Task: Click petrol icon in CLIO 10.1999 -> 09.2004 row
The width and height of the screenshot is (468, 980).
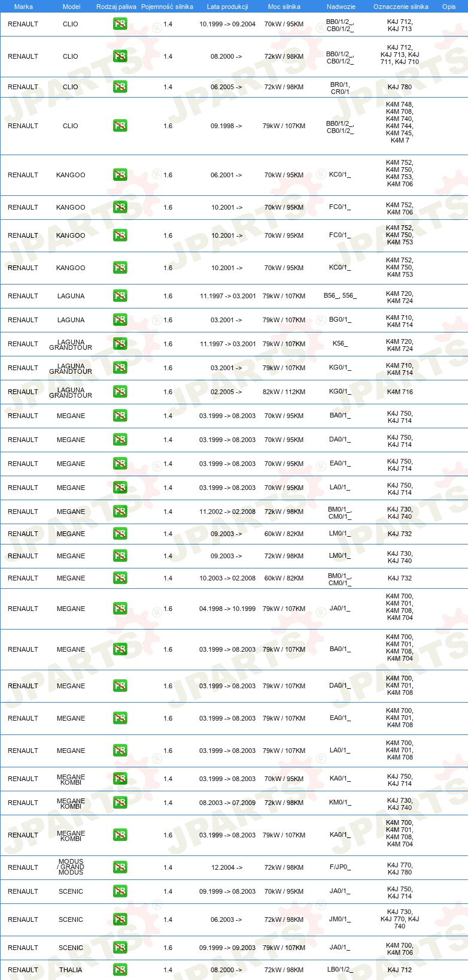Action: pyautogui.click(x=120, y=25)
